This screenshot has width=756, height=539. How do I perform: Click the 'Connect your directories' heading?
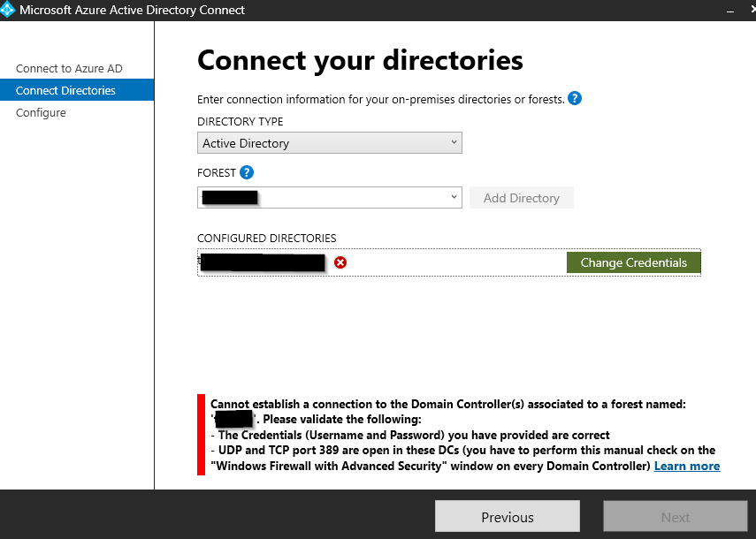360,60
